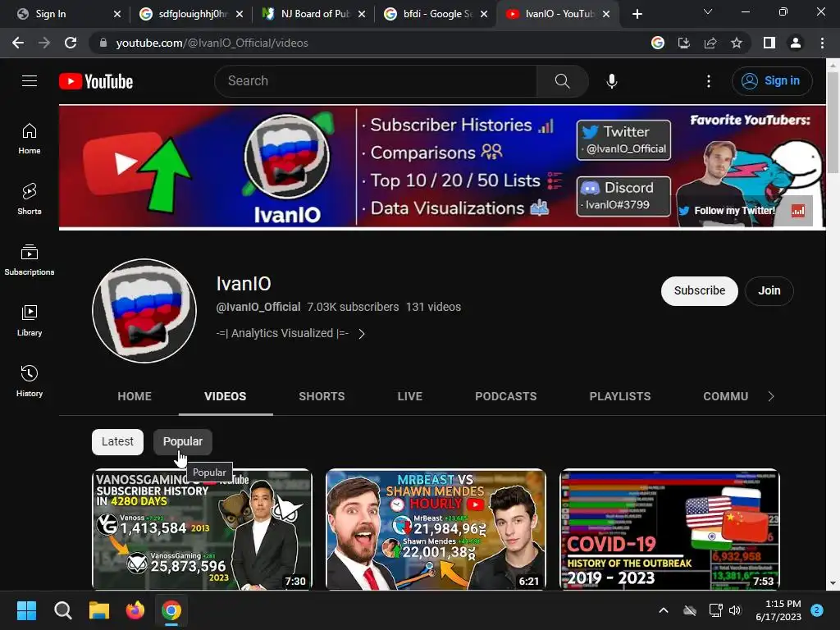
Task: Open the VanossGaming subscriber history video
Action: tap(202, 529)
